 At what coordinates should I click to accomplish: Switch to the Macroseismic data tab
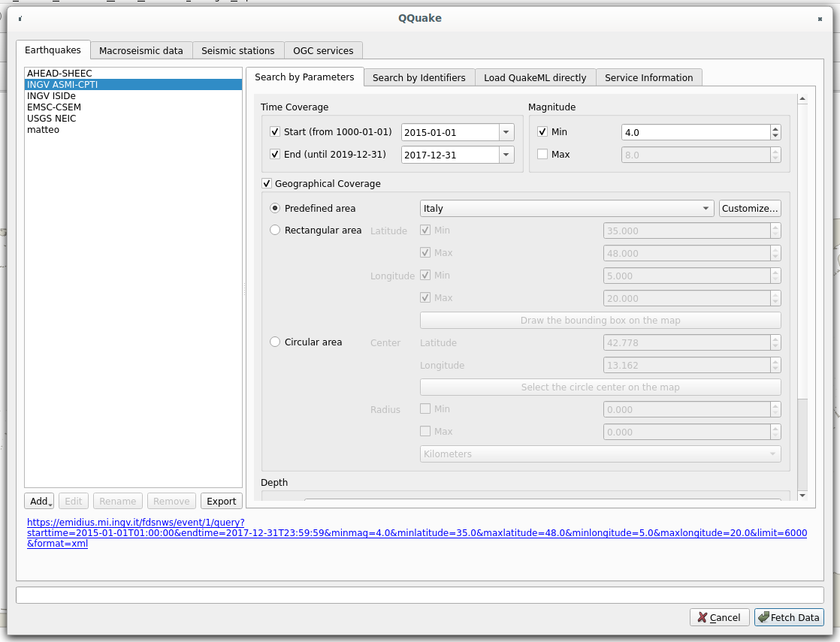click(141, 50)
